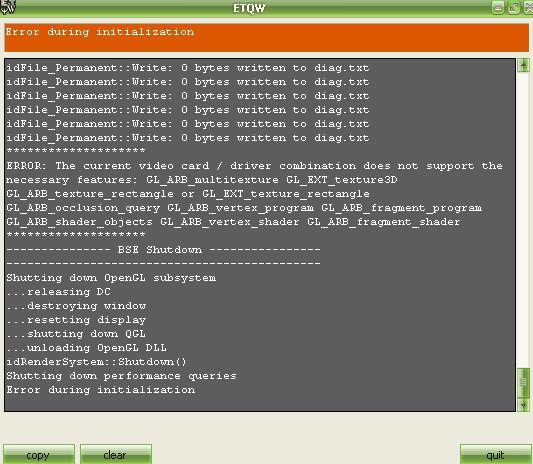Click the scrollbar down arrow
533x464 pixels.
click(x=523, y=405)
